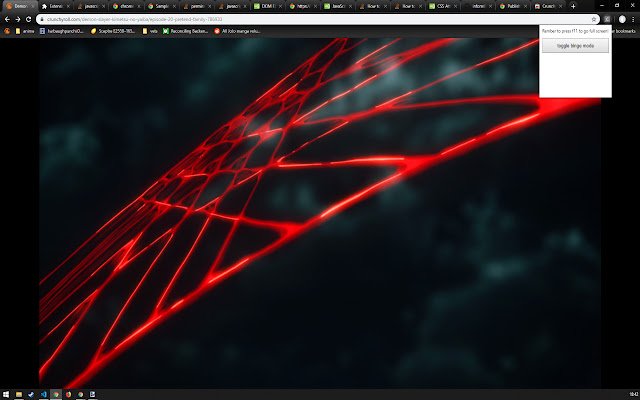Reload the page with the refresh icon

point(29,19)
